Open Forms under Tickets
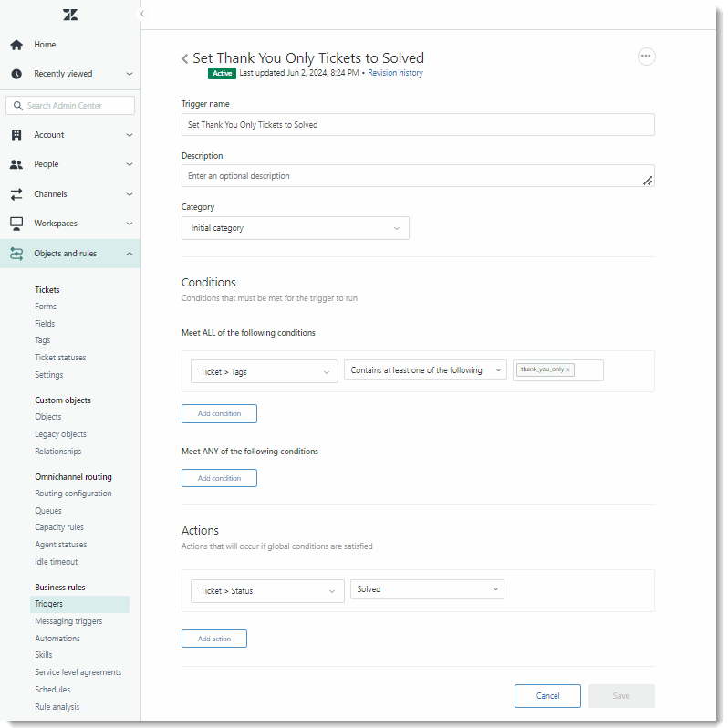728x728 pixels. pyautogui.click(x=46, y=307)
